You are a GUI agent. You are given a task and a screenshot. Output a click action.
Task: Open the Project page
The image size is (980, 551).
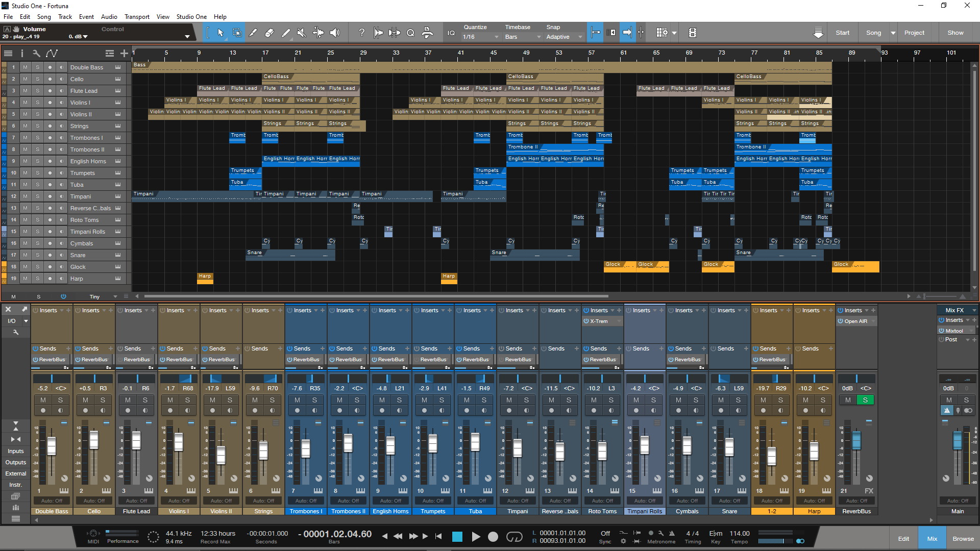pyautogui.click(x=914, y=33)
